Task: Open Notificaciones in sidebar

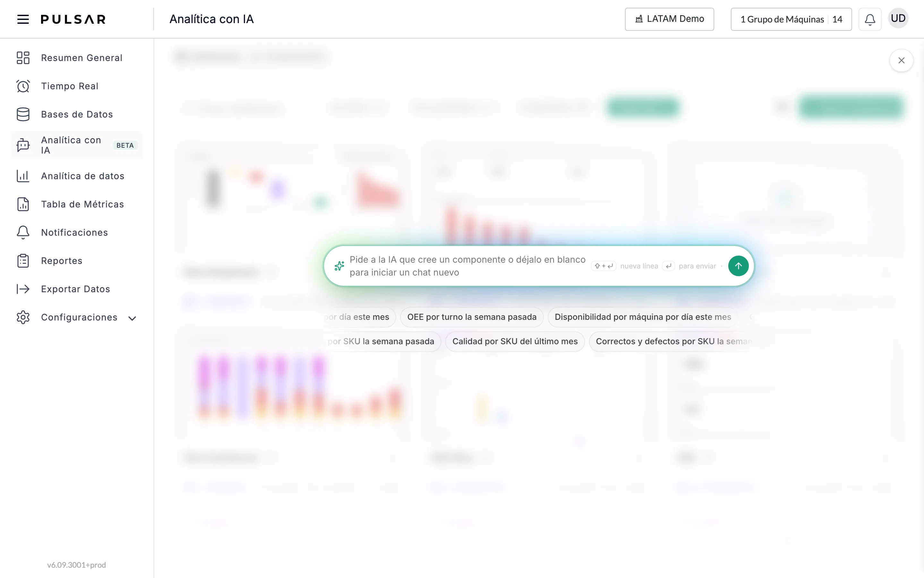Action: pos(76,232)
